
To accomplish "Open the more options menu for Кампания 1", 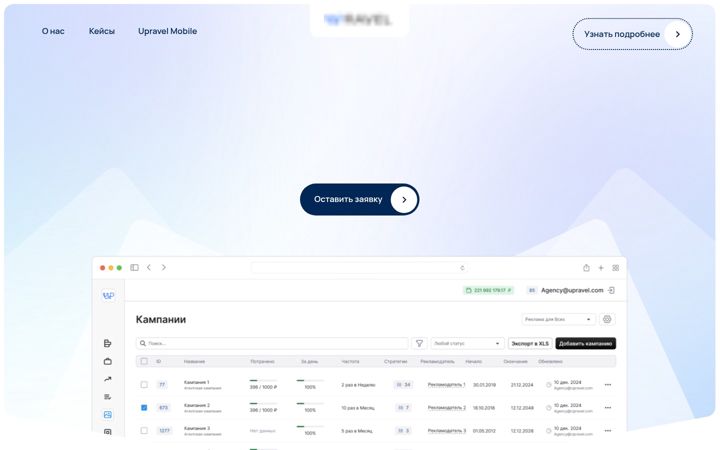I will click(608, 384).
